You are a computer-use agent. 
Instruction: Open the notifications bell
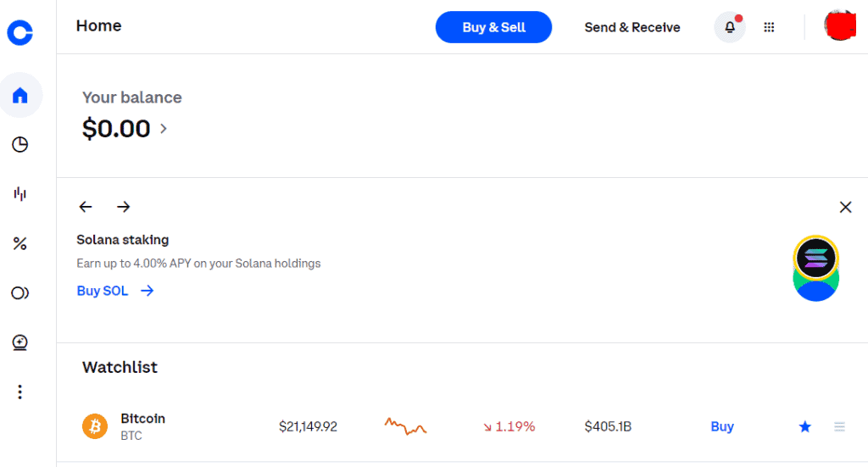(729, 27)
